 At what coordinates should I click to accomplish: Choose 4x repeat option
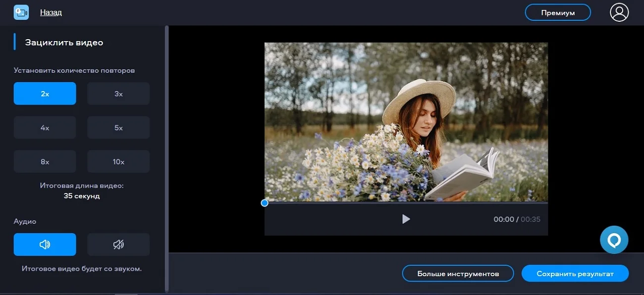[45, 128]
